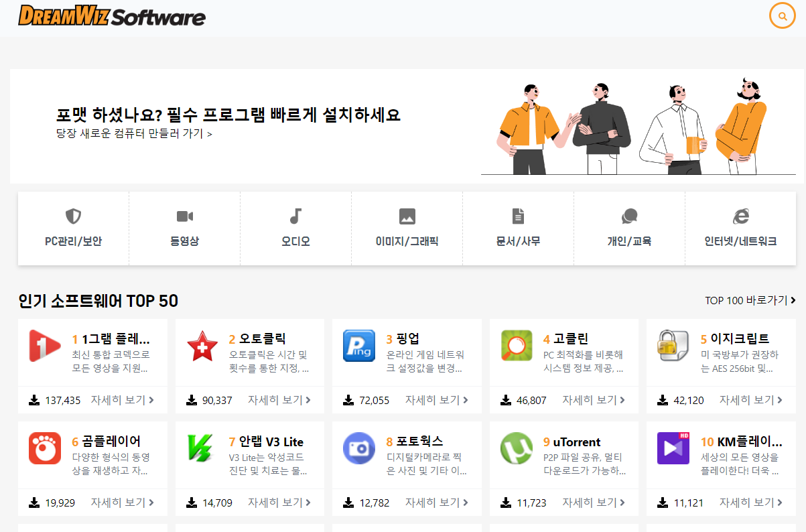Click the title 10 KM플레이...
Viewport: 806px width, 532px height.
pyautogui.click(x=741, y=442)
